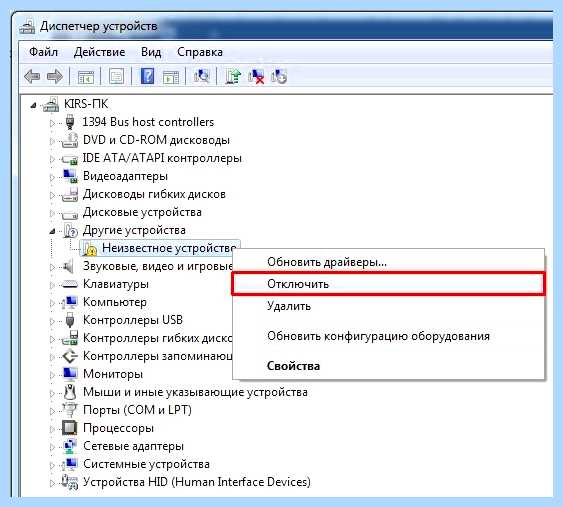Click Scan for hardware changes toolbar icon
This screenshot has height=507, width=563.
(201, 76)
